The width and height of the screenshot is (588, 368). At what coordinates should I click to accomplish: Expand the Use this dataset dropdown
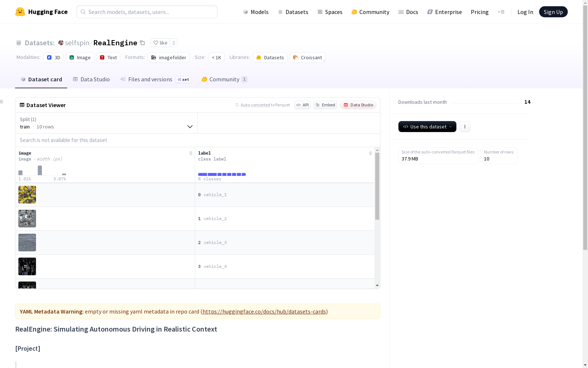pos(427,127)
